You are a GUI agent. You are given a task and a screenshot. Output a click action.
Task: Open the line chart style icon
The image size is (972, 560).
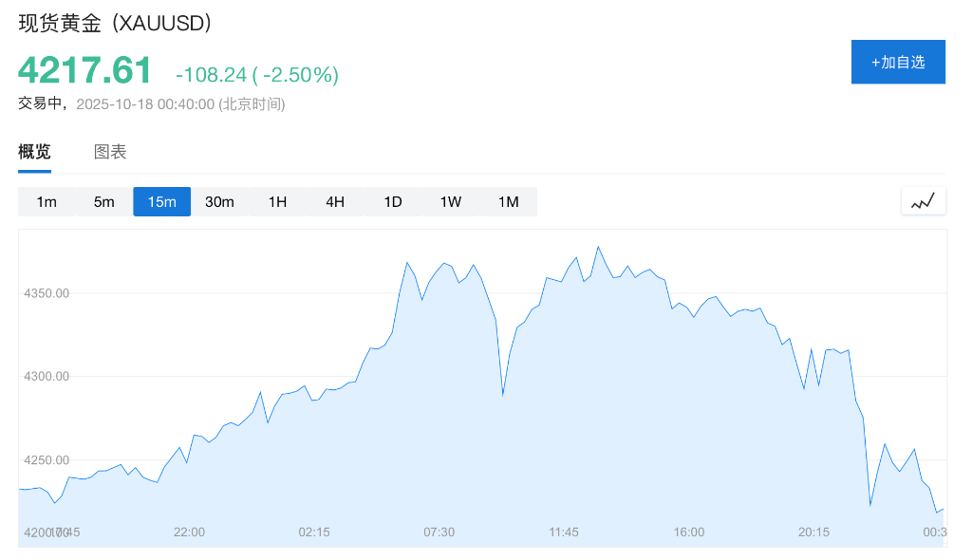coord(923,201)
